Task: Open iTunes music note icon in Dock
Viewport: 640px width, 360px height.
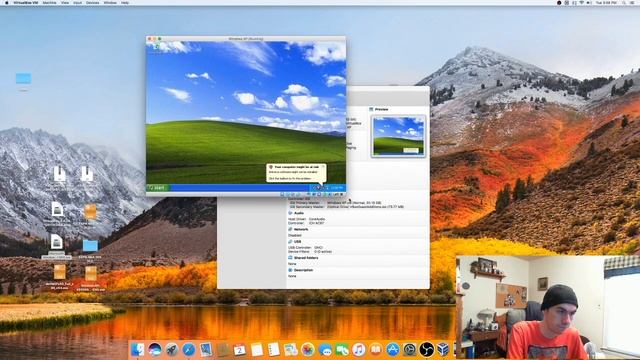Action: point(359,349)
